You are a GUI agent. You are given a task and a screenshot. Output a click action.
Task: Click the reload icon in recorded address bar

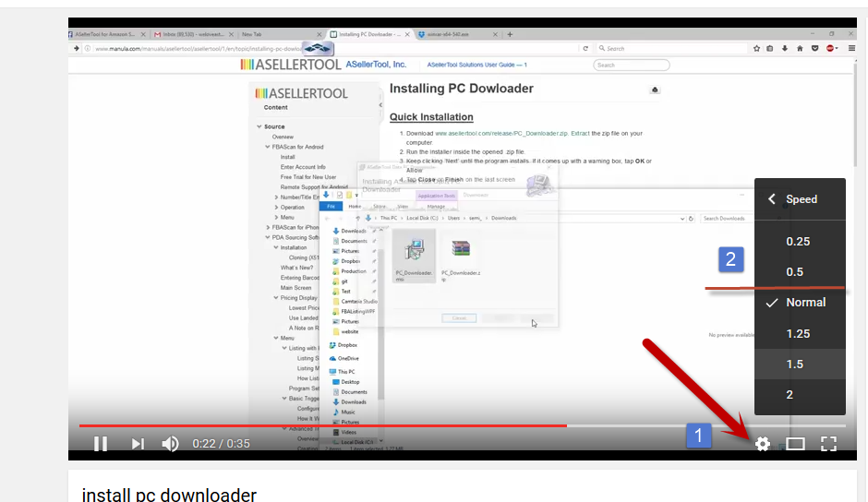coord(585,49)
